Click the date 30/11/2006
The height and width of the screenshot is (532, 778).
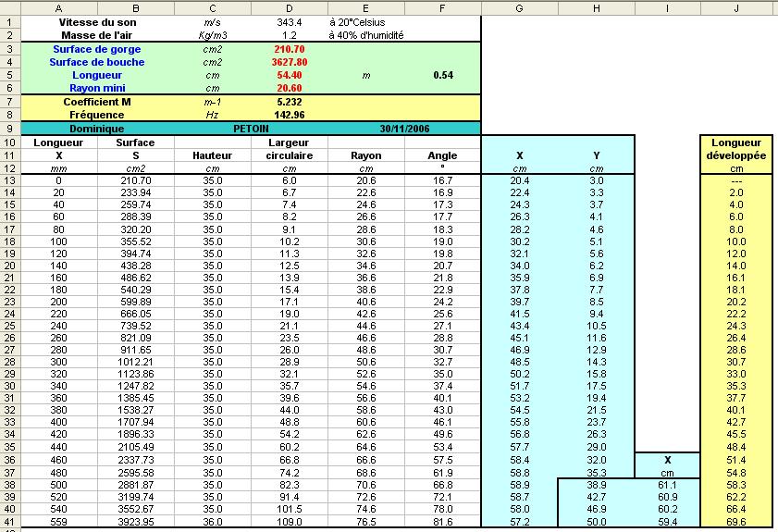point(404,129)
